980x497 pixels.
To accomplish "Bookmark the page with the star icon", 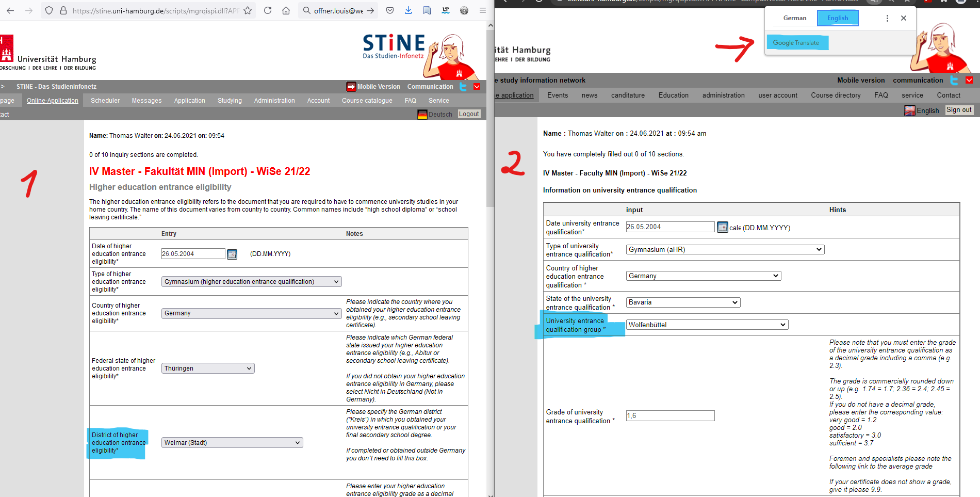I will click(247, 10).
